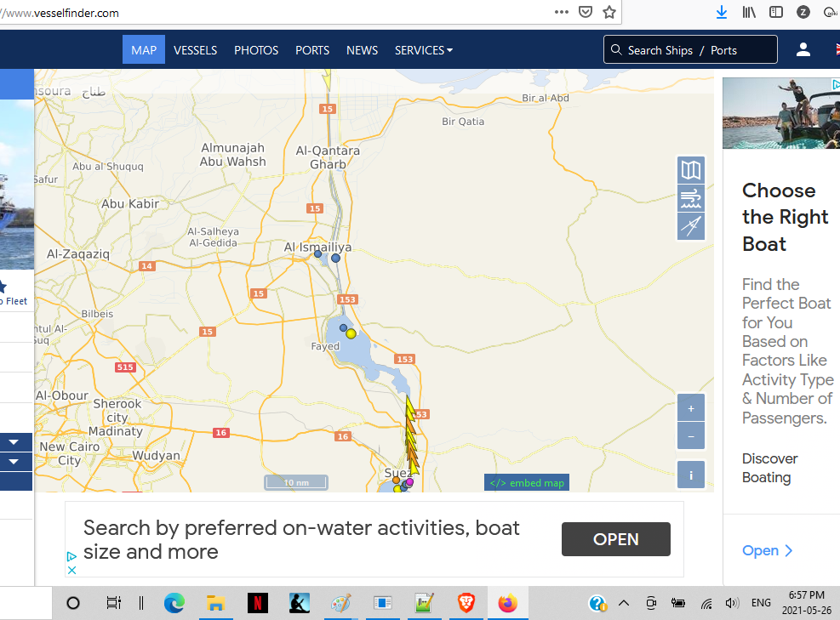Open the map layers selector icon
Image resolution: width=840 pixels, height=620 pixels.
690,170
